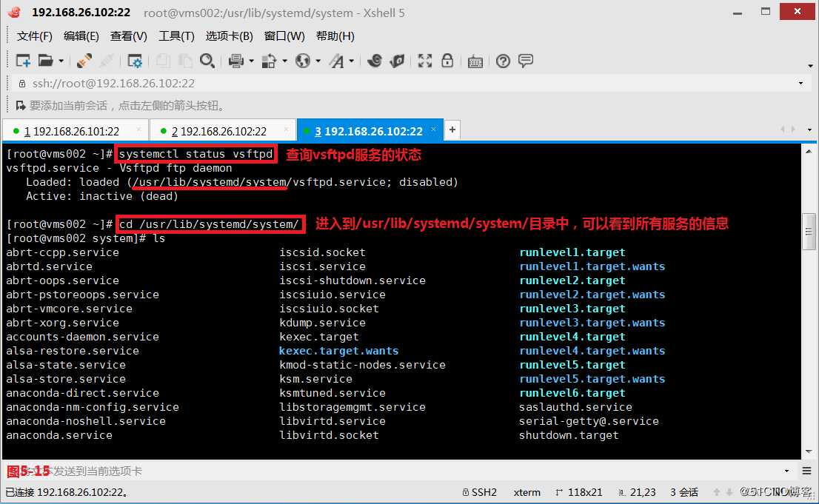Launch Xmanager leaf icon

pyautogui.click(x=397, y=61)
